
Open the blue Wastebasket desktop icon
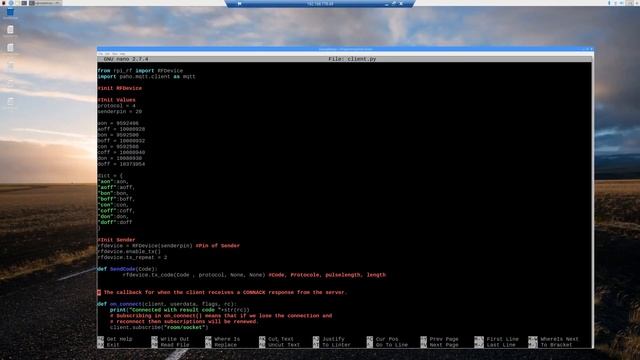(x=10, y=12)
